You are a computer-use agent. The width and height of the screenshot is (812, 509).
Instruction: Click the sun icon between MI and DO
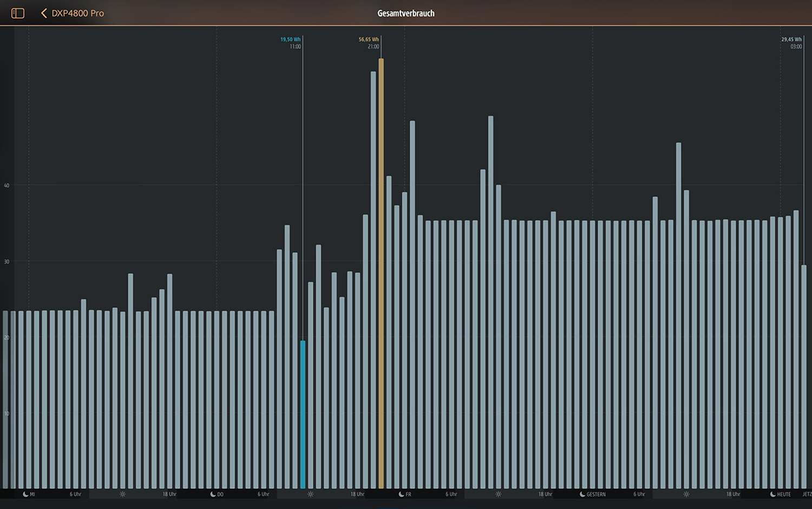tap(122, 494)
